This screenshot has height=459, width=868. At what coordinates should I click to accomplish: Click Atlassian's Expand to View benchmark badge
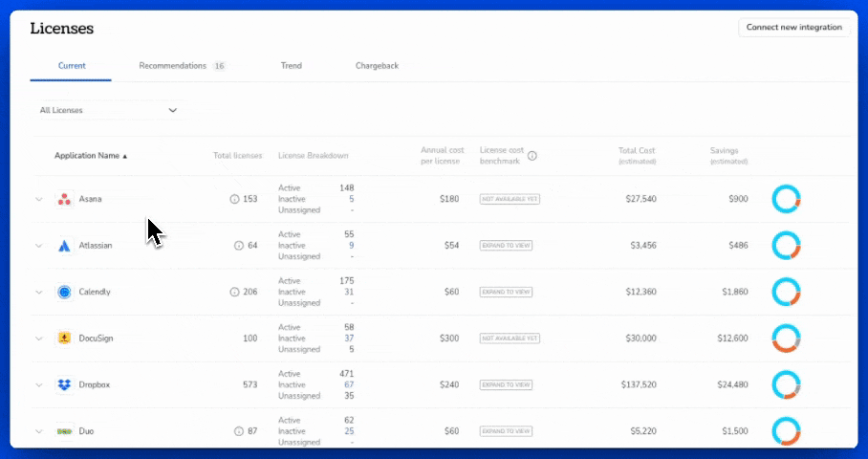[506, 246]
